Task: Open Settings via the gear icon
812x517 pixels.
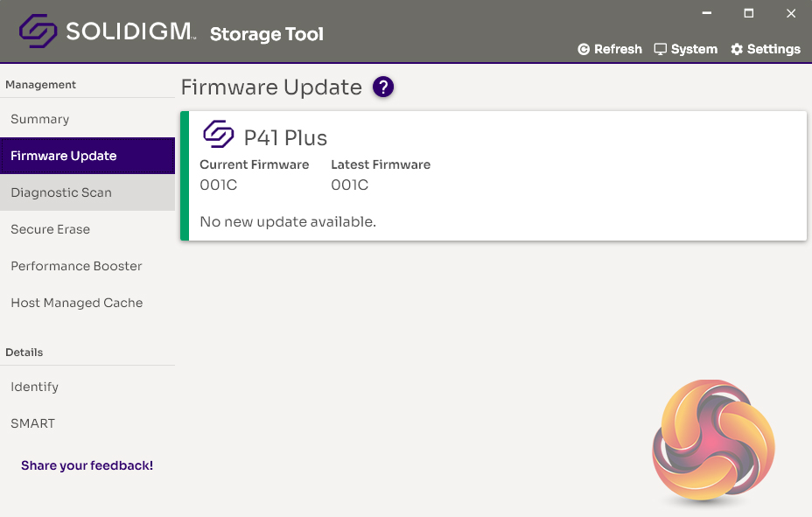Action: 737,50
